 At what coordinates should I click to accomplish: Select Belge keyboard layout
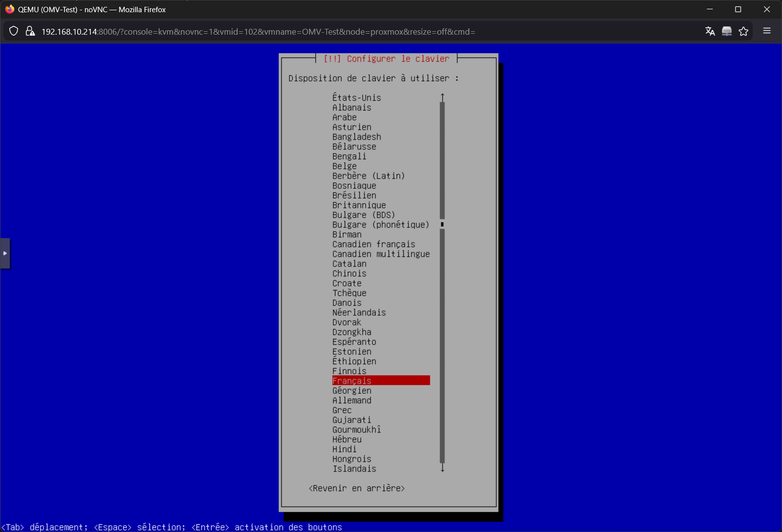(345, 166)
